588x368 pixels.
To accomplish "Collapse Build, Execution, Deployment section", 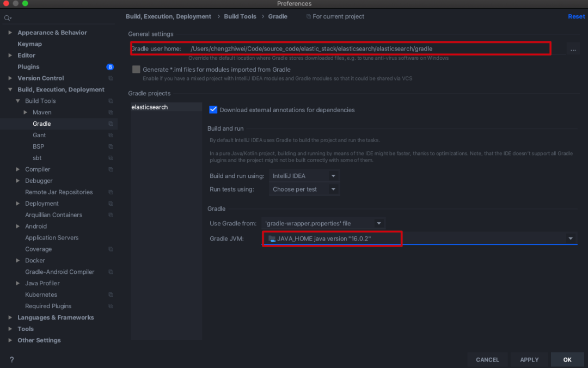I will [x=10, y=90].
